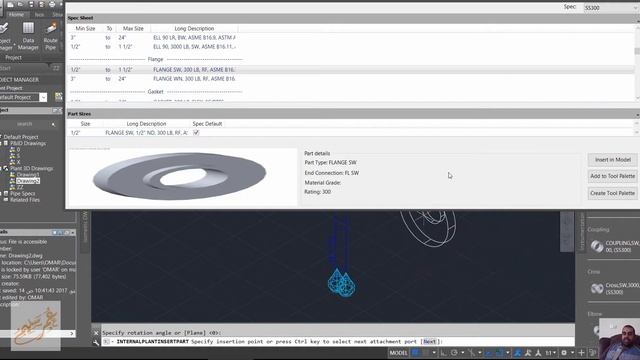Click the command line history dropdown icon
640x360 pixels.
point(107,342)
